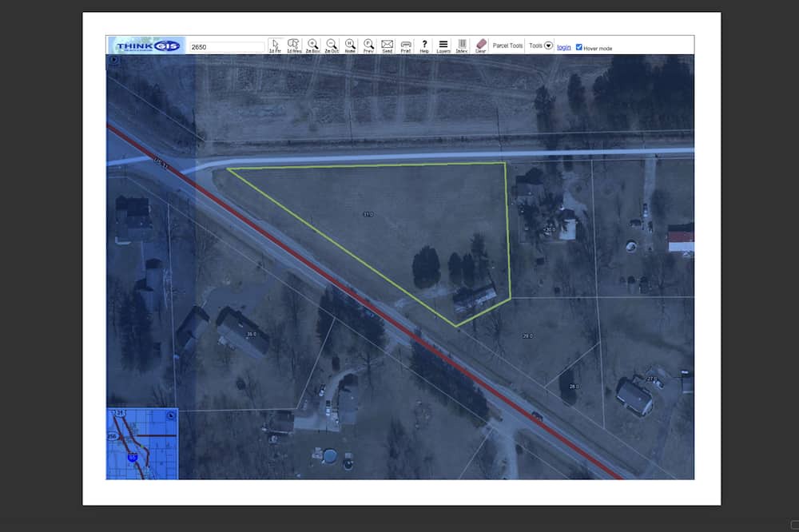This screenshot has height=532, width=799.
Task: Collapse the overview map with corner arrow
Action: click(171, 415)
